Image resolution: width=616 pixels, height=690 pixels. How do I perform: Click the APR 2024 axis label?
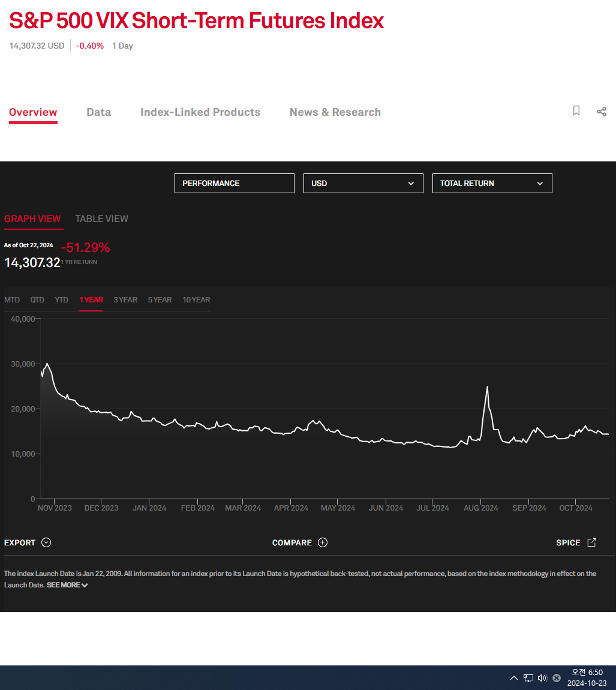tap(291, 508)
